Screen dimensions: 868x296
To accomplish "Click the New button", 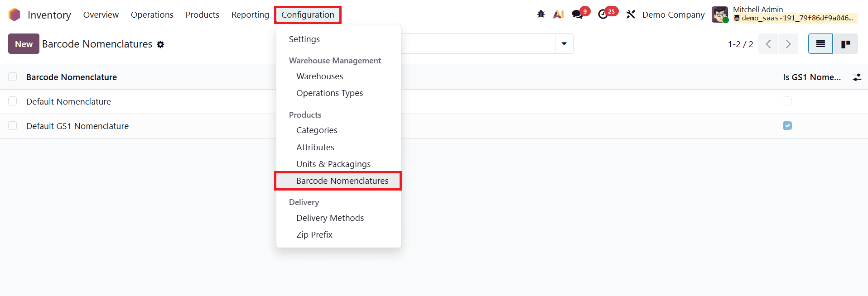I will click(23, 43).
